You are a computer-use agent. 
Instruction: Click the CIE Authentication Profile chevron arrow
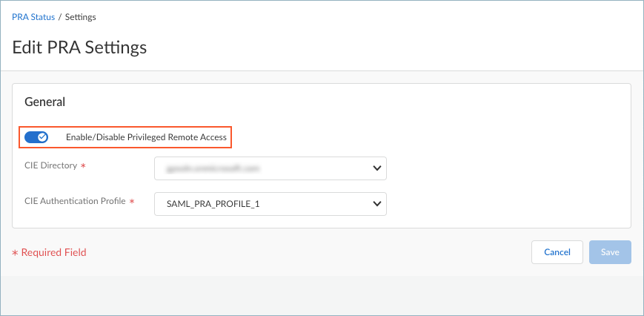tap(376, 203)
